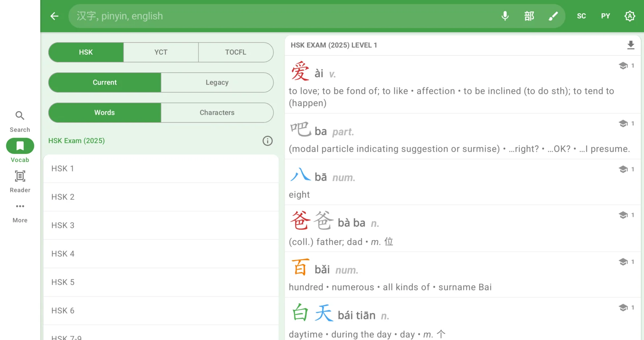Switch to Characters list type
The width and height of the screenshot is (644, 340).
tap(217, 113)
